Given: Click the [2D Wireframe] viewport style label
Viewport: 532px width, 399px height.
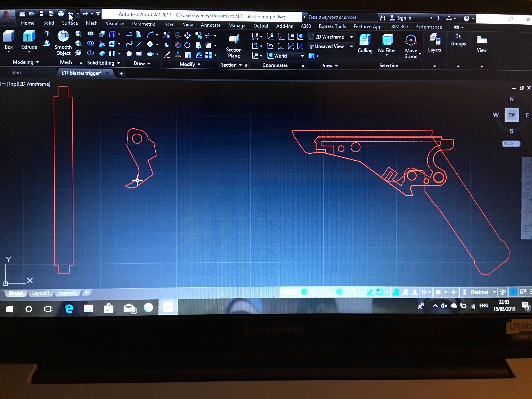Looking at the screenshot, I should point(34,84).
